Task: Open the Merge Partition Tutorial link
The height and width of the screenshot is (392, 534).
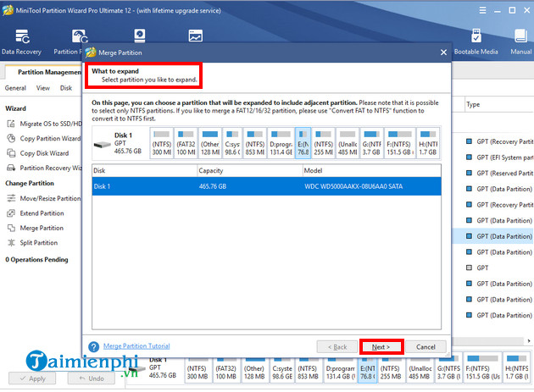Action: pos(136,346)
